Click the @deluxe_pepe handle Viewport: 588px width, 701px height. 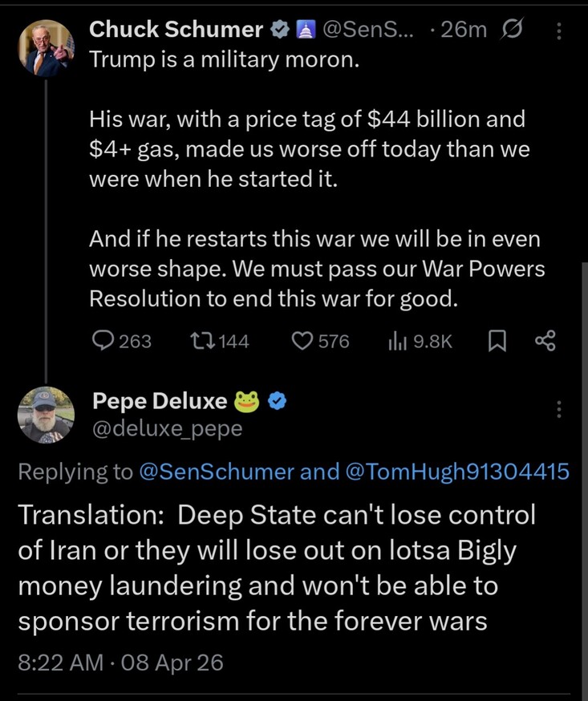168,429
